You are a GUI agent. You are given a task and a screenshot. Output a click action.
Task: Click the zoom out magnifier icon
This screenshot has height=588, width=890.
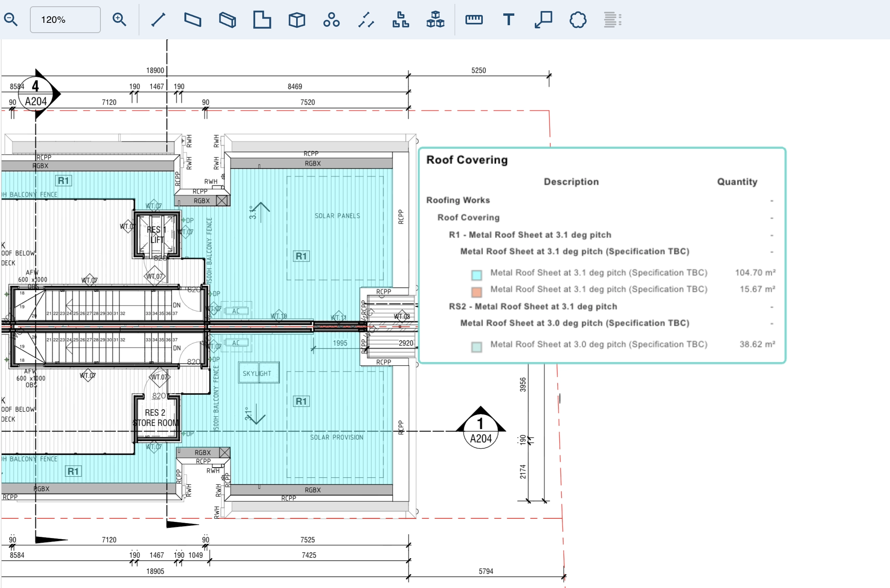tap(11, 19)
